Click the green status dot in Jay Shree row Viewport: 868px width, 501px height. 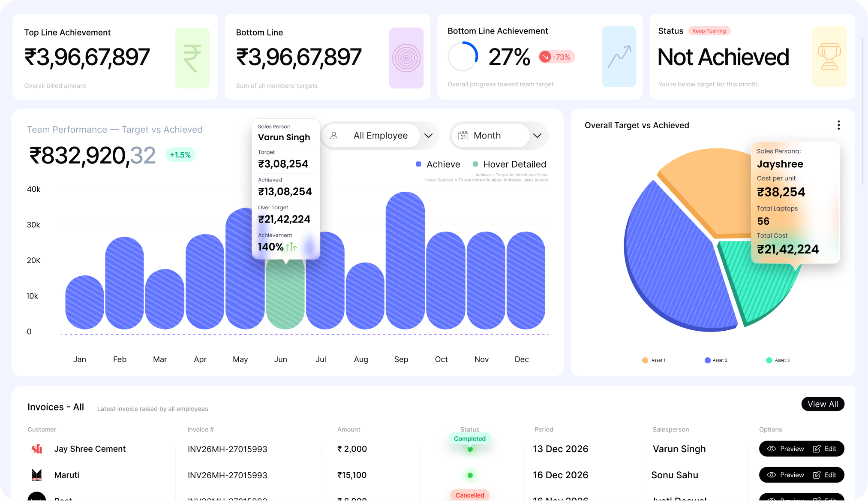(x=470, y=449)
